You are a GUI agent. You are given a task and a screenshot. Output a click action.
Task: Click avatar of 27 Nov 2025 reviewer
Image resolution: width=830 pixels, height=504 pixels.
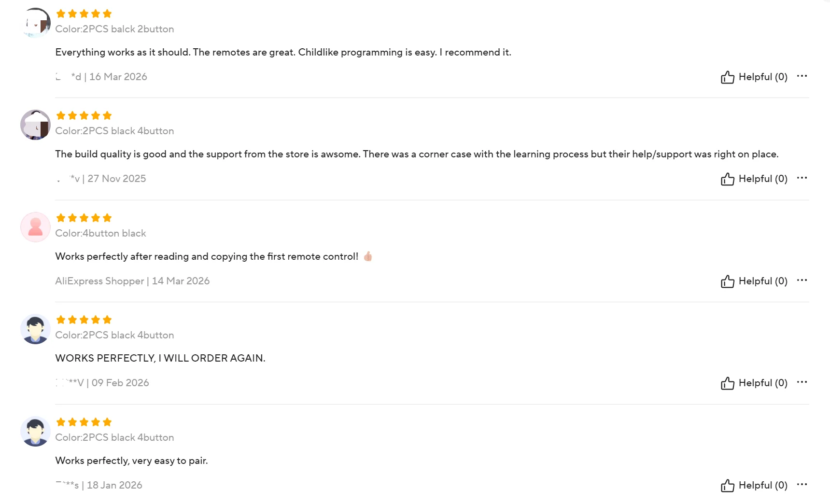(36, 125)
